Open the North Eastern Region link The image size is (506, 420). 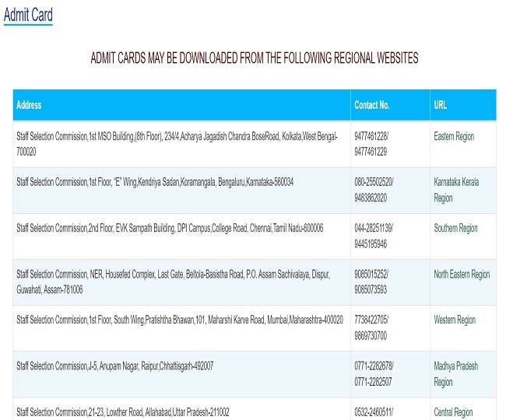tap(462, 275)
